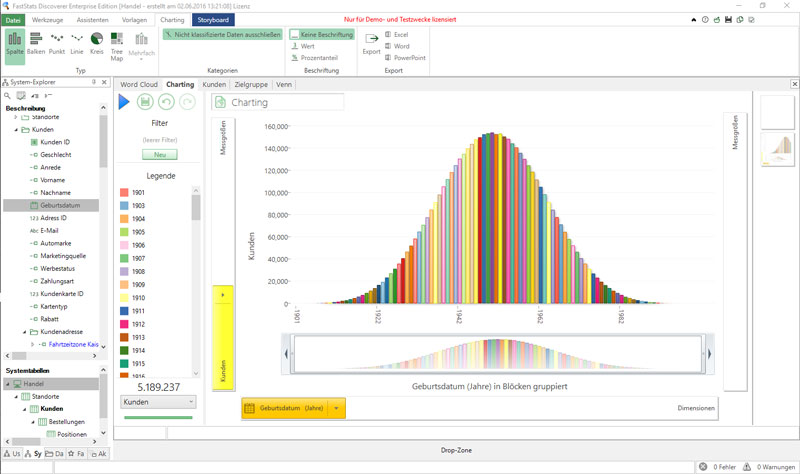Export the chart to Word
The height and width of the screenshot is (474, 800).
pyautogui.click(x=397, y=46)
